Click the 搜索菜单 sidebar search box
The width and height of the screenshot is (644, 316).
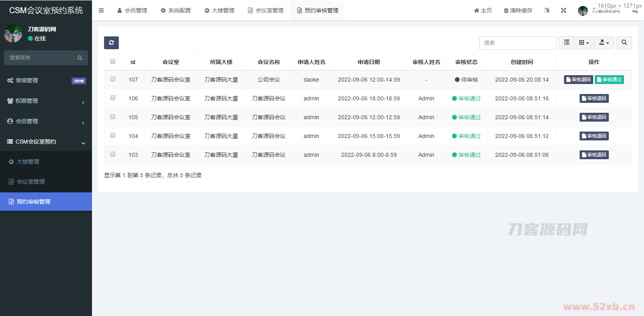(42, 58)
